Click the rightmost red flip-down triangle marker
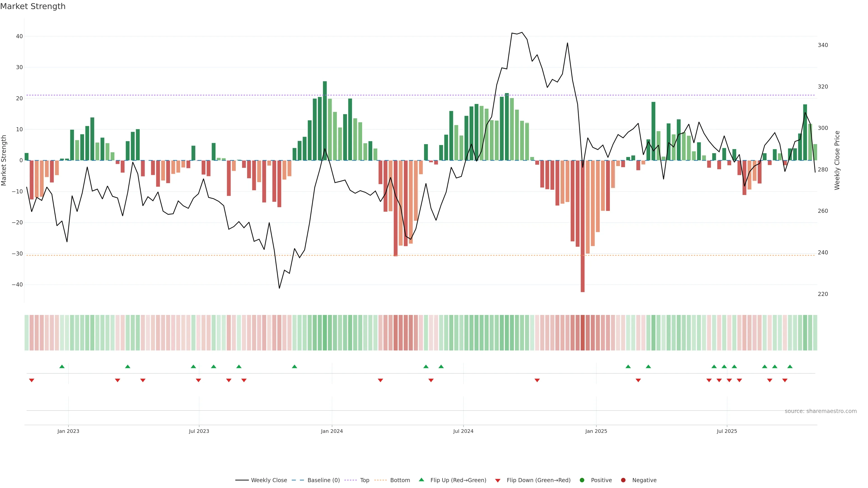 (x=785, y=380)
